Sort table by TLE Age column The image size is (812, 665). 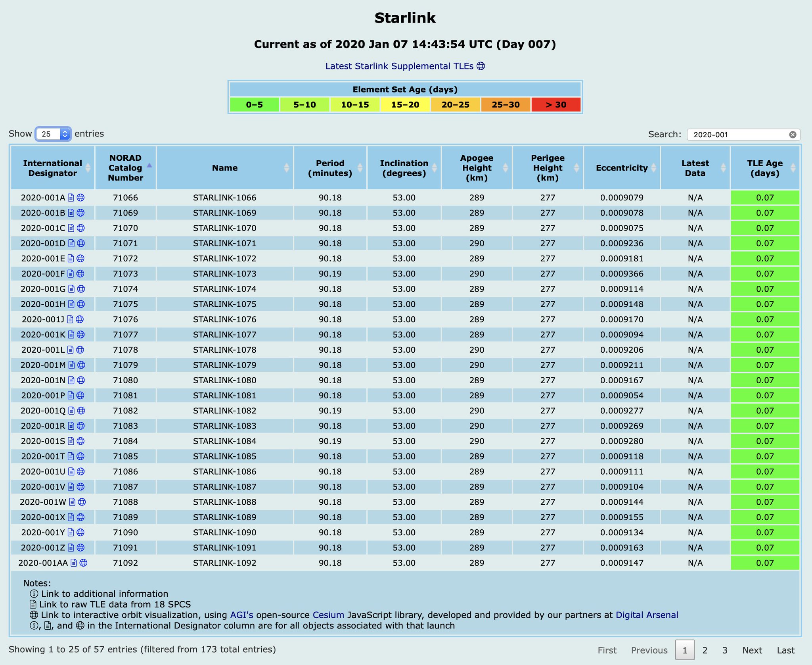tap(764, 168)
